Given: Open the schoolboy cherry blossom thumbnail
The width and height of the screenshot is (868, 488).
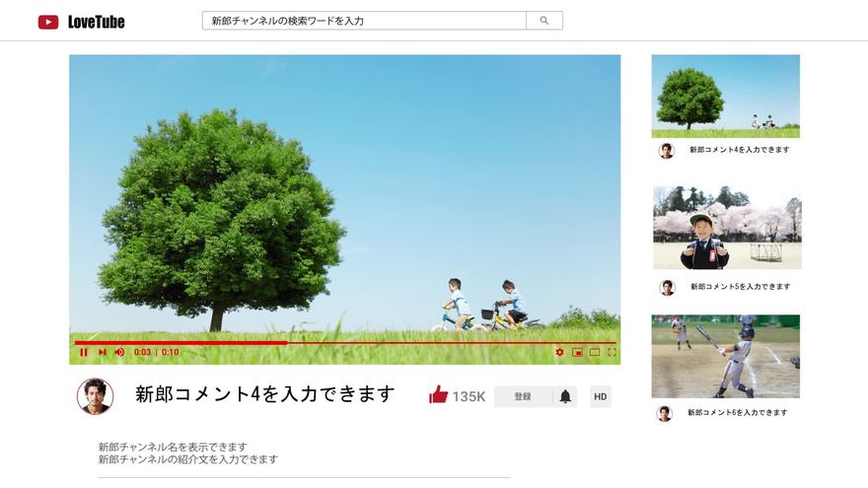Looking at the screenshot, I should tap(727, 228).
